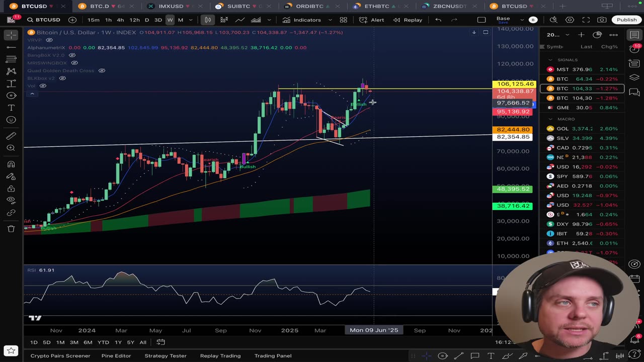Select the text annotation tool

(x=11, y=108)
